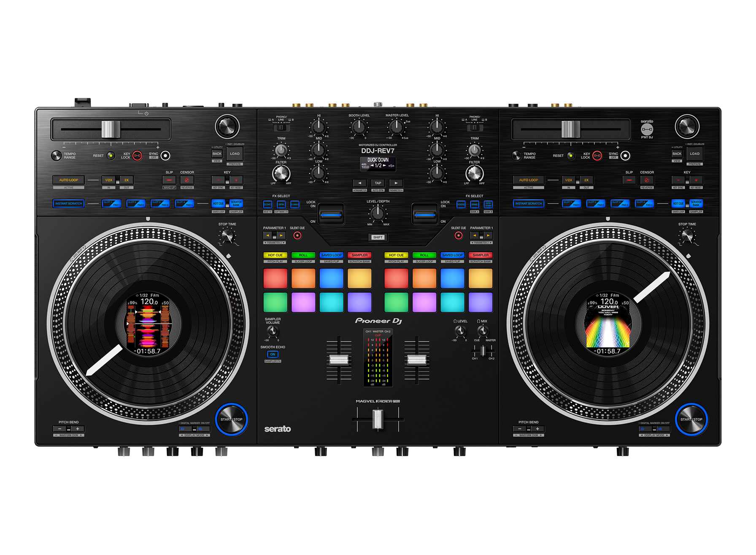This screenshot has height=555, width=756.
Task: Lower key with left deck KEY minus button
Action: coord(218,180)
